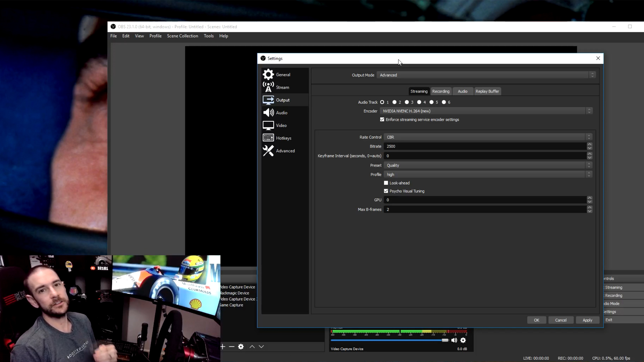Open the Output settings section
Screen dimensions: 644x362
[285, 100]
